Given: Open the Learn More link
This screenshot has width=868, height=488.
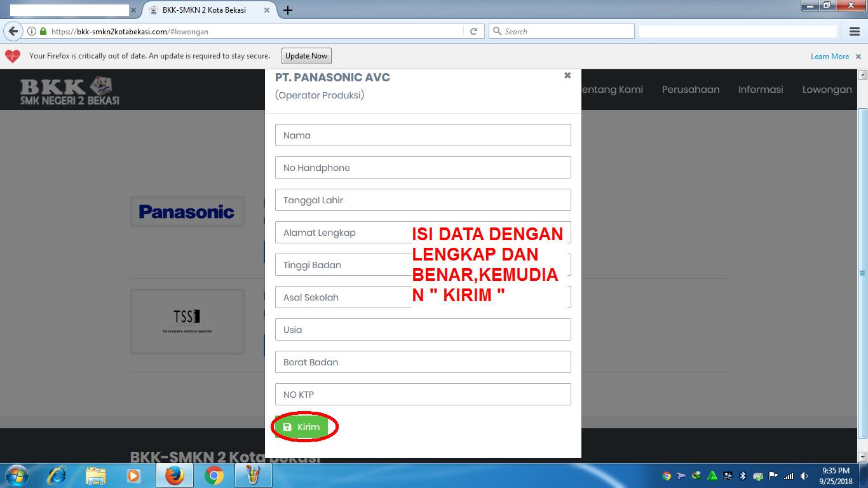Looking at the screenshot, I should [x=830, y=57].
